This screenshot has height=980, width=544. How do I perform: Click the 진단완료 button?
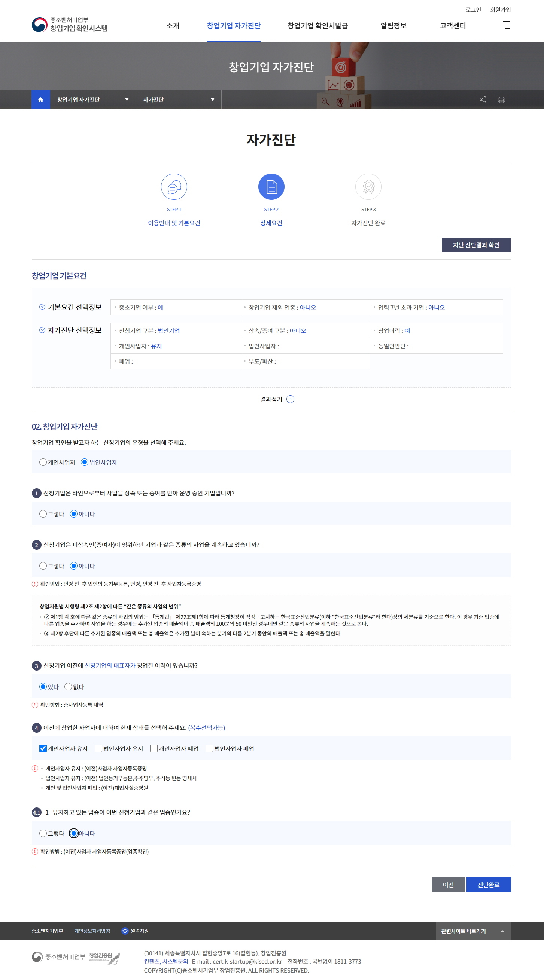(489, 885)
